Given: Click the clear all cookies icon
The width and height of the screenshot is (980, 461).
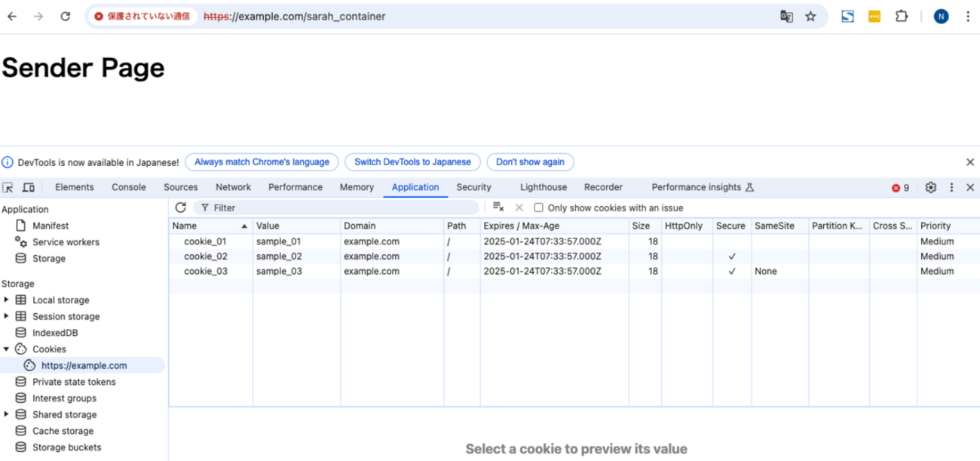Looking at the screenshot, I should (498, 207).
